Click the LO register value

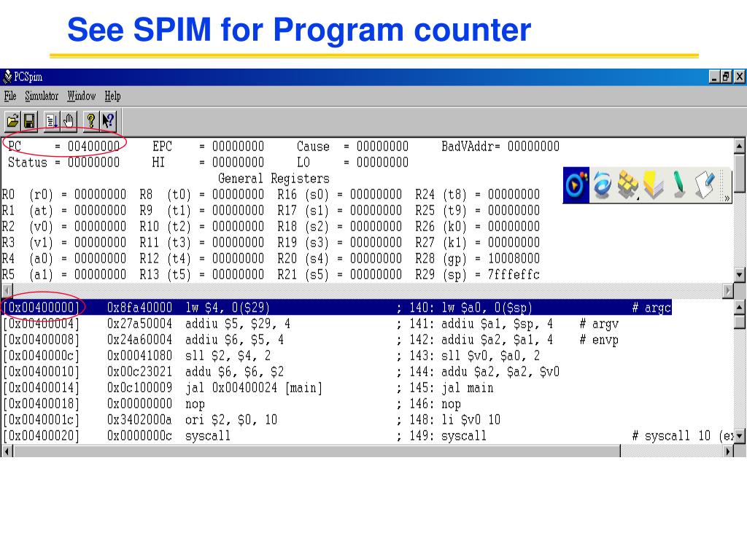pyautogui.click(x=382, y=163)
